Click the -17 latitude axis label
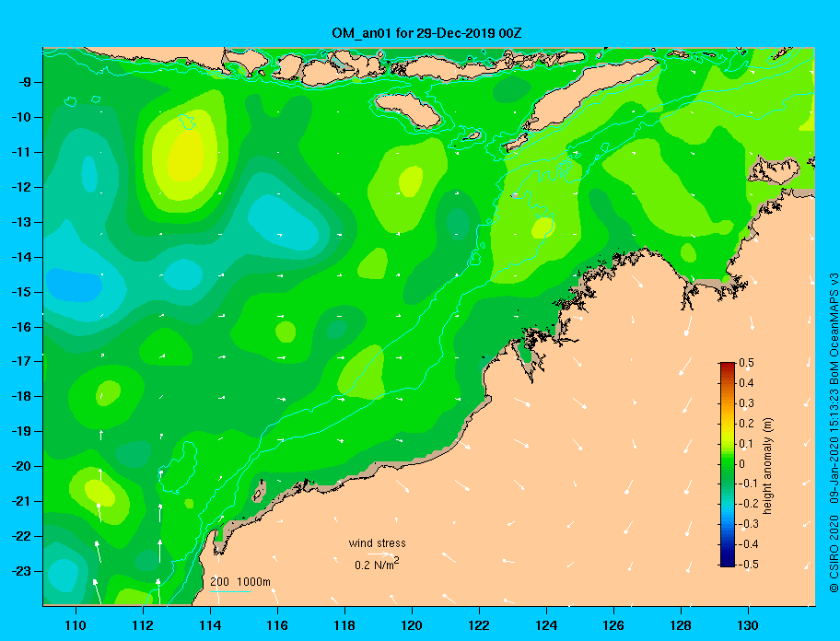840x641 pixels. [22, 361]
